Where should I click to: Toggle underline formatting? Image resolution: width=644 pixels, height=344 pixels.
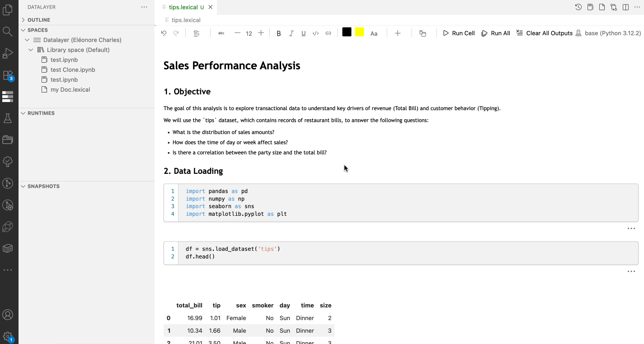click(x=303, y=33)
